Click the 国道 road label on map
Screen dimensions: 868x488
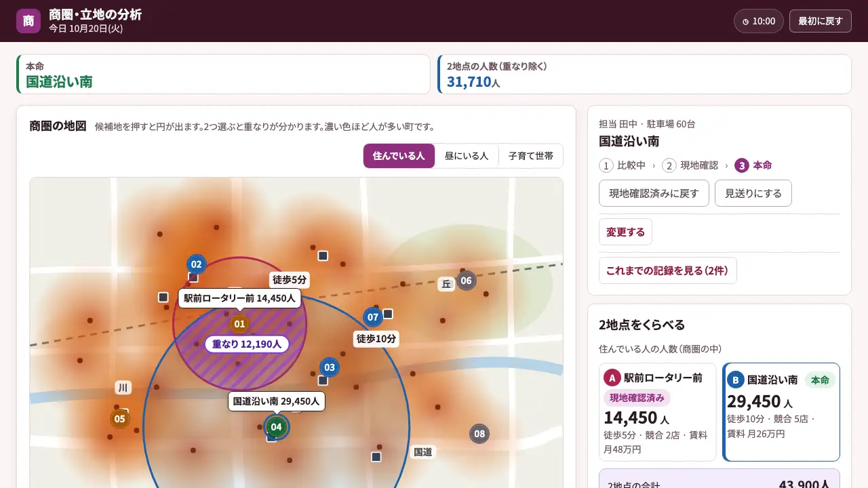click(x=423, y=452)
